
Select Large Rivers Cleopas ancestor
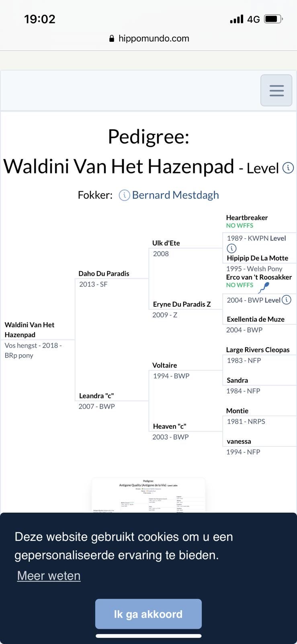(x=258, y=350)
